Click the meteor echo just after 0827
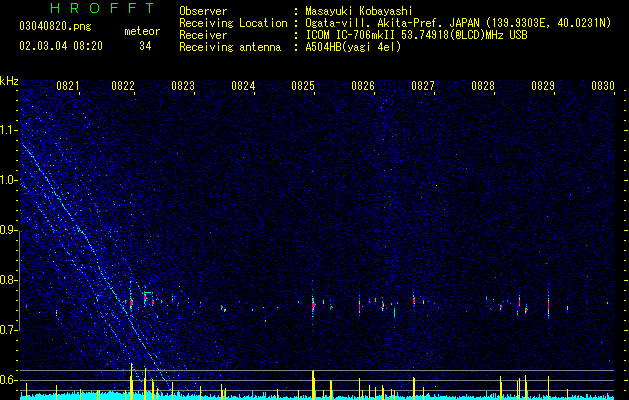The height and width of the screenshot is (400, 629). pyautogui.click(x=414, y=301)
